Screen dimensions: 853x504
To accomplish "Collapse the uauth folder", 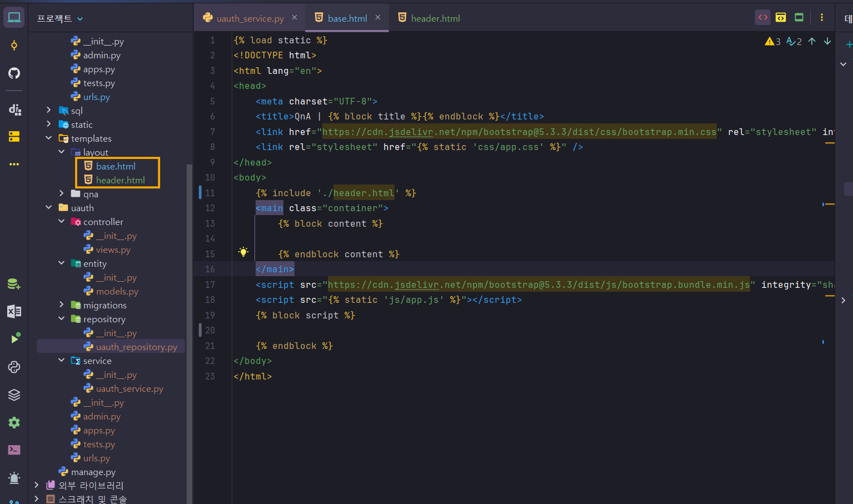I will pyautogui.click(x=48, y=207).
